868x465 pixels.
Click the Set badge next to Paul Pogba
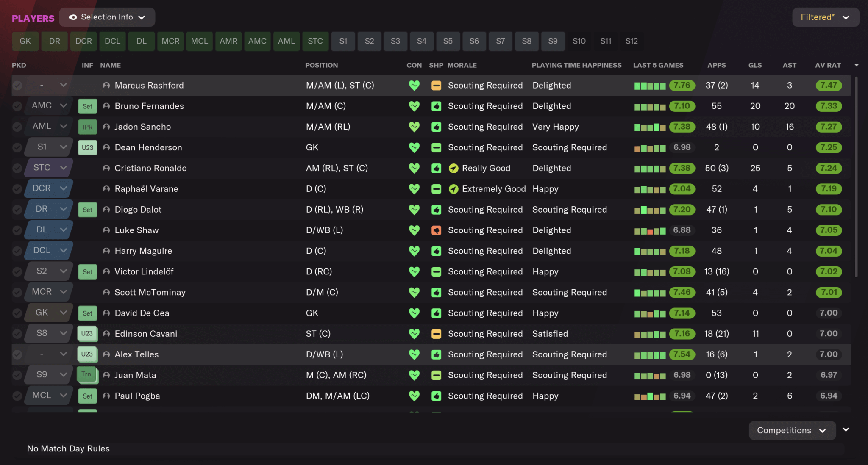(88, 396)
